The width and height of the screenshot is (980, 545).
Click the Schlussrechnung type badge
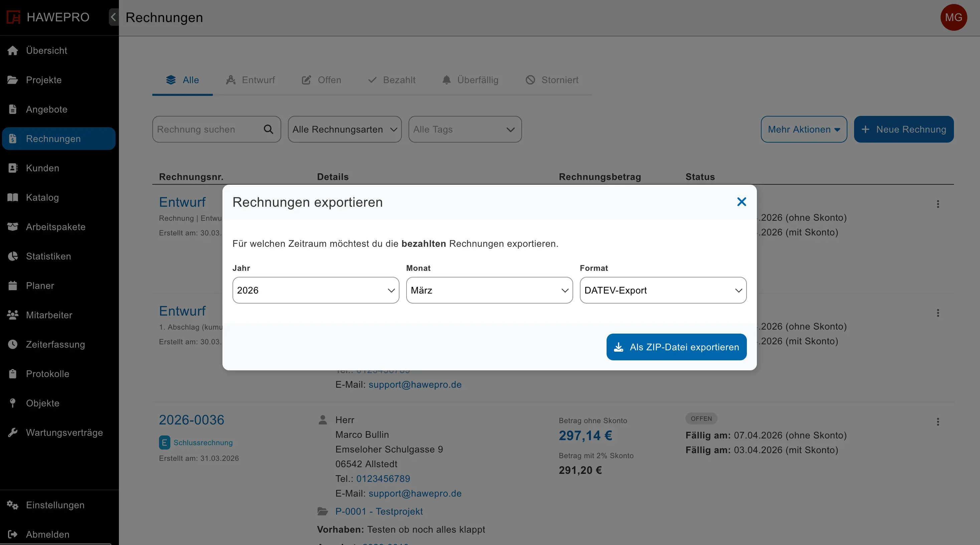(x=202, y=442)
